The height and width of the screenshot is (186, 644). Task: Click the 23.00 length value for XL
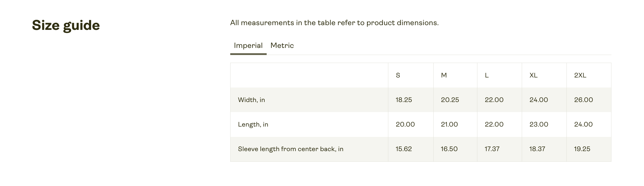pos(539,124)
